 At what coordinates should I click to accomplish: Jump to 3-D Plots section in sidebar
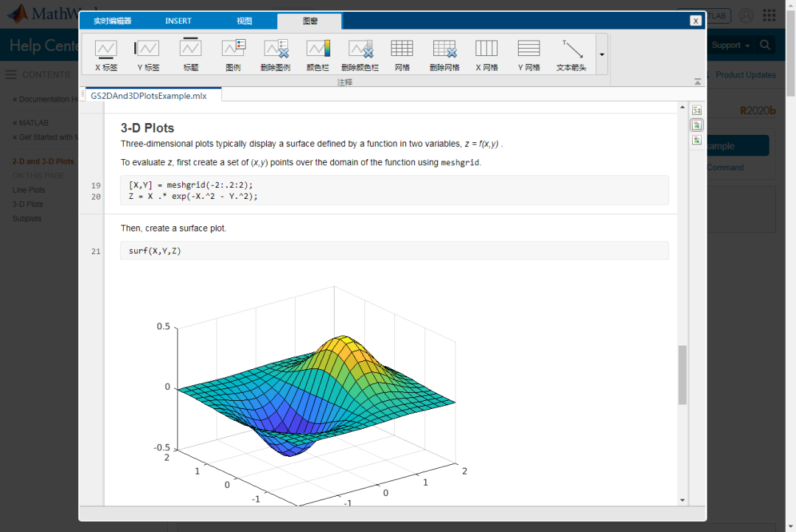[x=28, y=204]
